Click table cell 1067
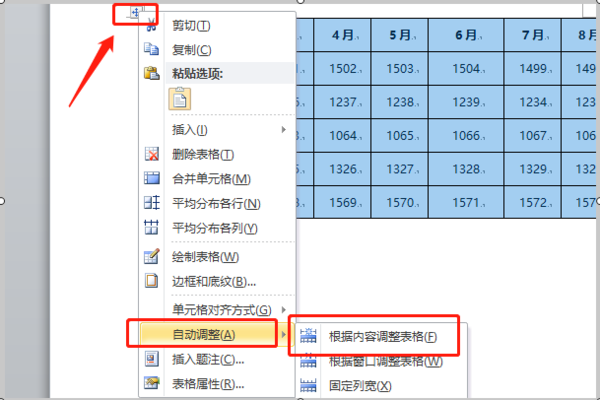The image size is (600, 400). pos(533,136)
